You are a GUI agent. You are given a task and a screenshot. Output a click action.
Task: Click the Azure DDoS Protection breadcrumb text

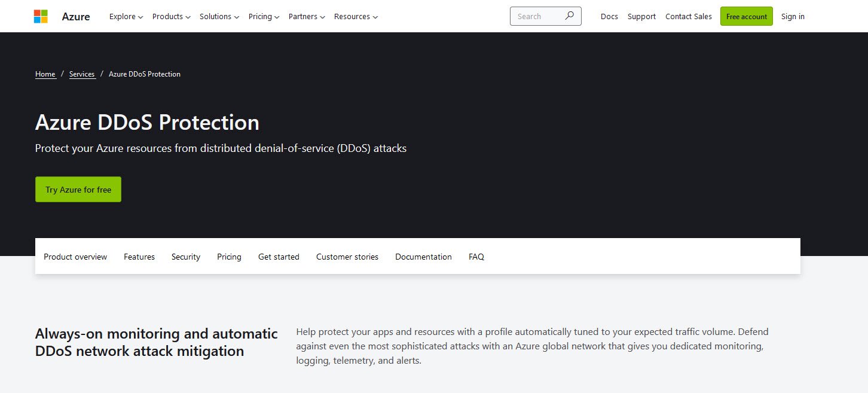click(145, 74)
